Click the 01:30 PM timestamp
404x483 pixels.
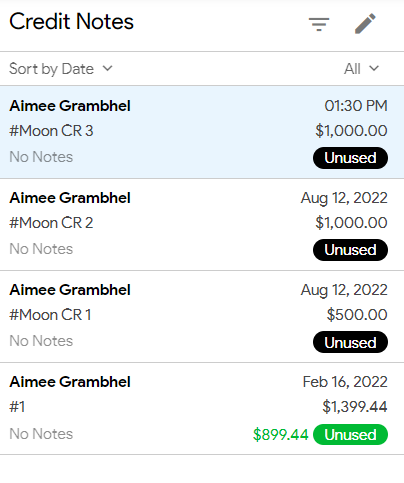[356, 106]
